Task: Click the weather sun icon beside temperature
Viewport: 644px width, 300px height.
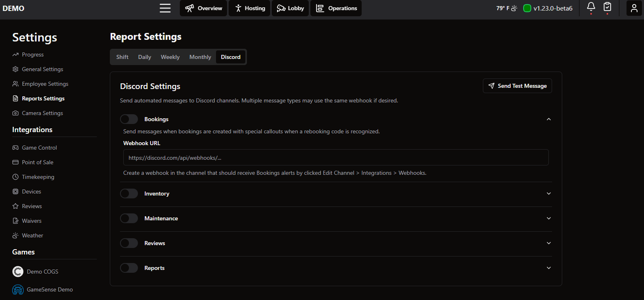Action: (x=514, y=8)
